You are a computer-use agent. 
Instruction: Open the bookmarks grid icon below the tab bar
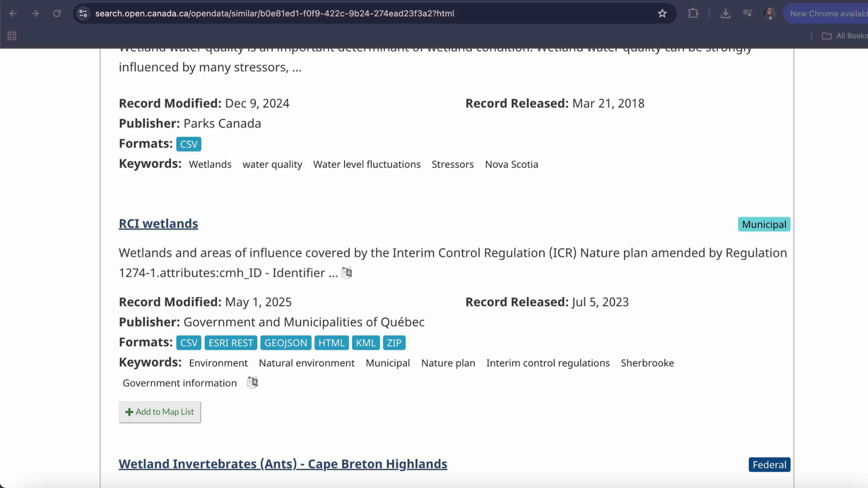click(12, 36)
